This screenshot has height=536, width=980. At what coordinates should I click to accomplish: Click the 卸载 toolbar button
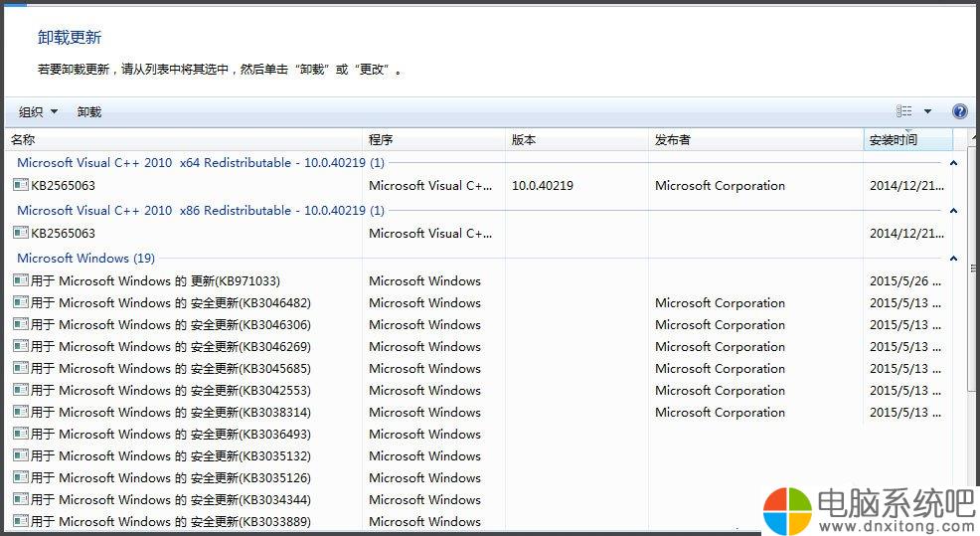tap(88, 112)
